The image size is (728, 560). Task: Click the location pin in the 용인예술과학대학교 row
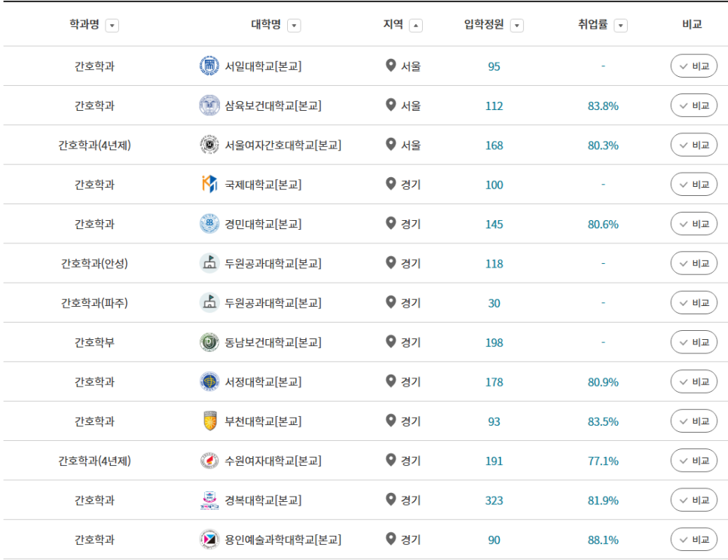click(391, 539)
